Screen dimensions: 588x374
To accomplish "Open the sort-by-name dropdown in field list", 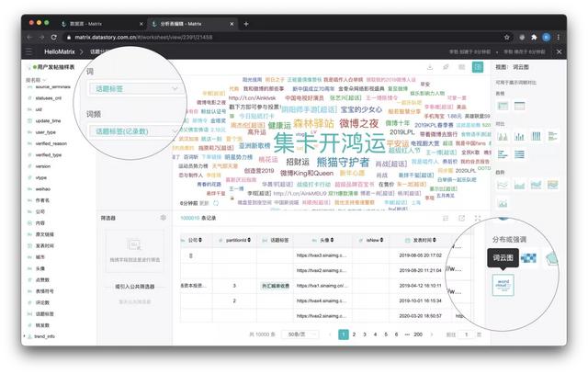I will 36,80.
